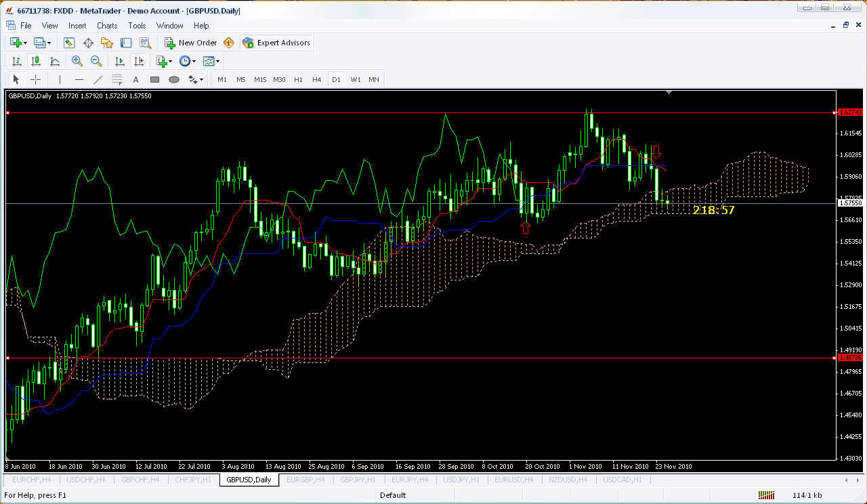Viewport: 867px width, 504px height.
Task: Click the 114/1 kb traffic indicator
Action: [807, 495]
